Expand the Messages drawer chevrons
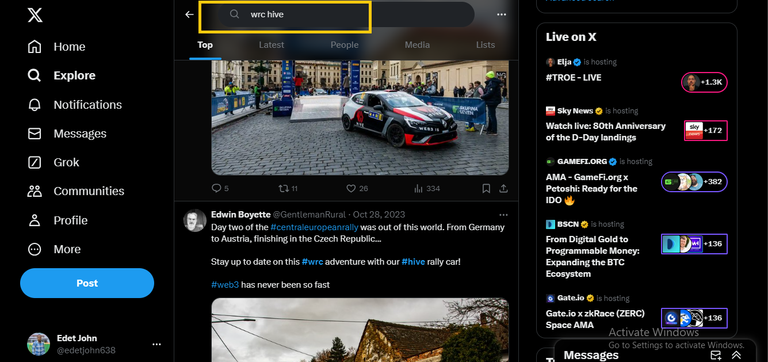This screenshot has height=362, width=768. 736,355
